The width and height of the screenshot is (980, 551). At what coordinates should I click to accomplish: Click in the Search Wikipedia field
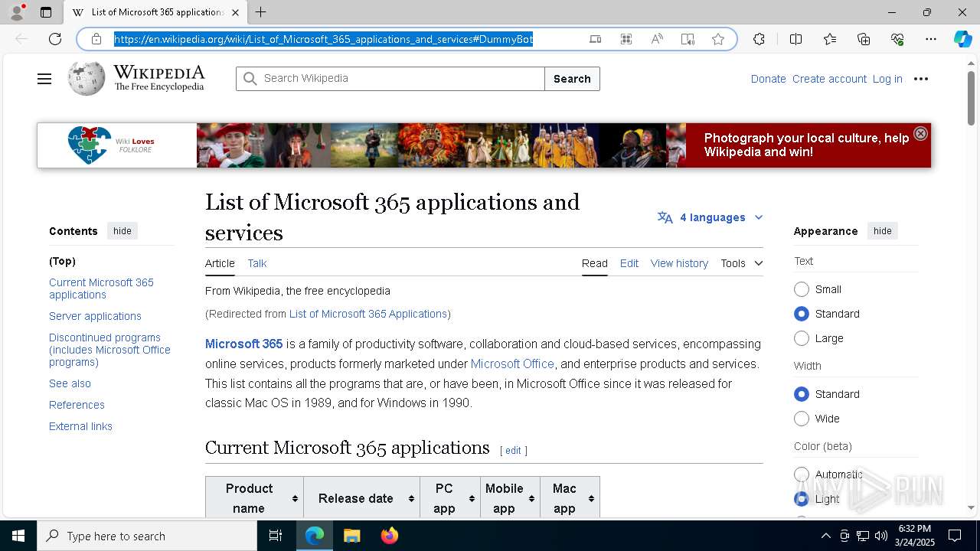(390, 79)
